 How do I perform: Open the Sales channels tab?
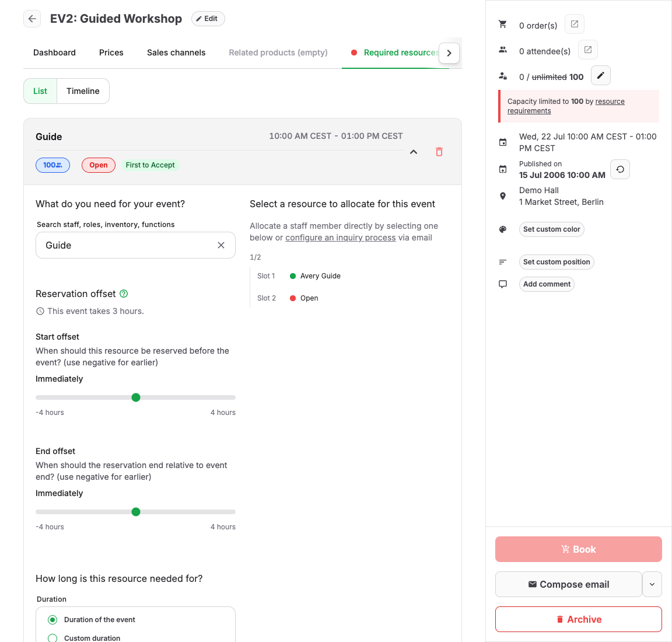tap(176, 53)
